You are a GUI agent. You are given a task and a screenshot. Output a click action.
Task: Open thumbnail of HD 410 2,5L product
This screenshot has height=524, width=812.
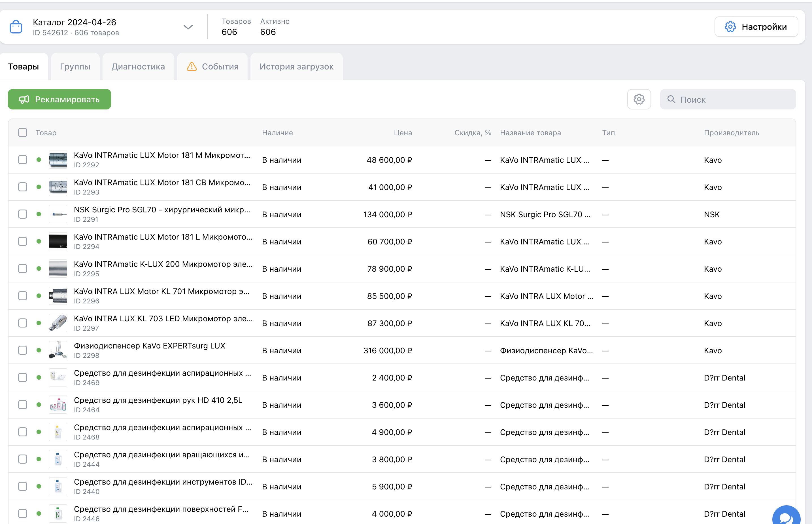tap(58, 405)
